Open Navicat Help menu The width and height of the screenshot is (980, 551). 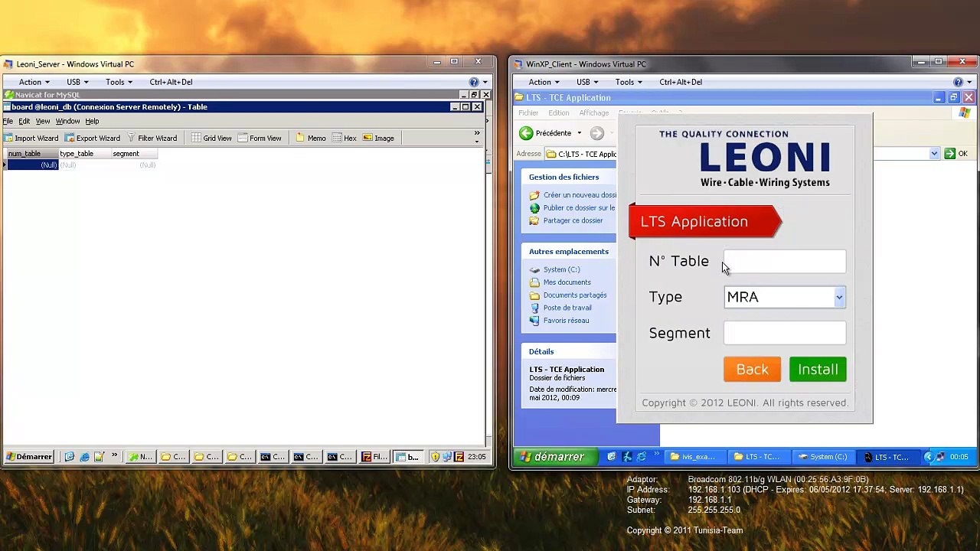click(92, 121)
